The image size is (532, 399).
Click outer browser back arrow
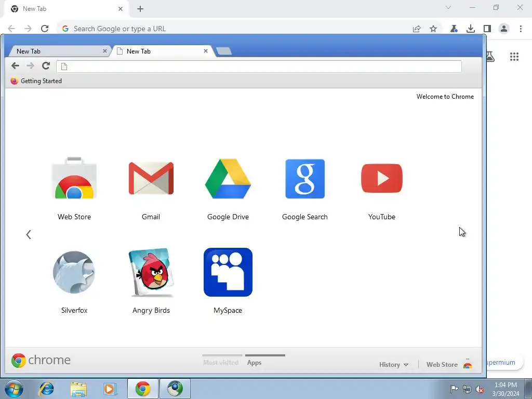click(x=11, y=29)
